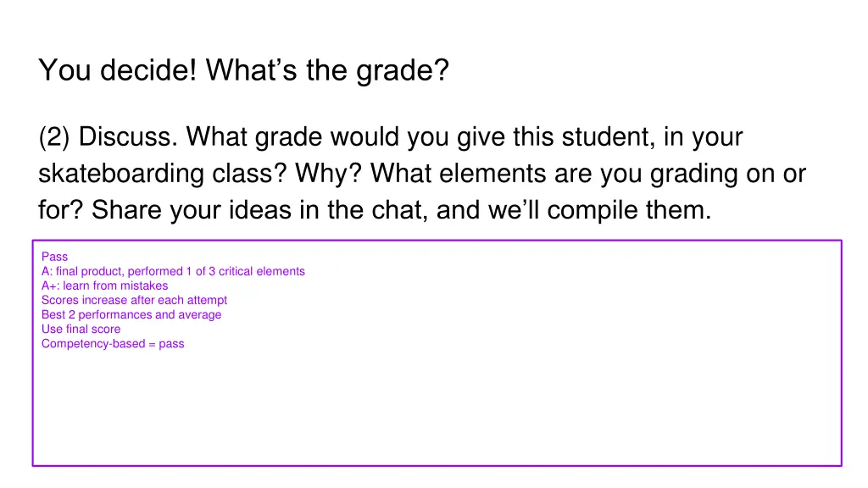The image size is (868, 488).
Task: Click the "Use final score" line
Action: pyautogui.click(x=81, y=329)
